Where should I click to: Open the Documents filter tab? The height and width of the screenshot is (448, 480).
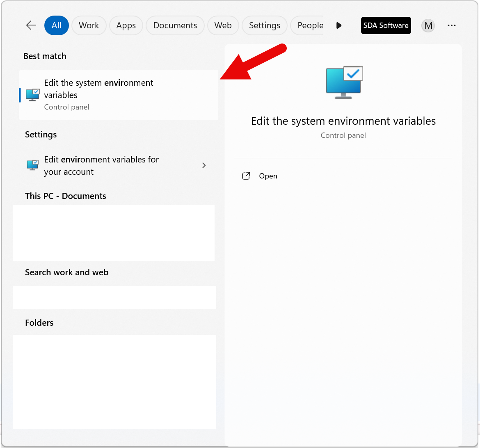(x=175, y=25)
